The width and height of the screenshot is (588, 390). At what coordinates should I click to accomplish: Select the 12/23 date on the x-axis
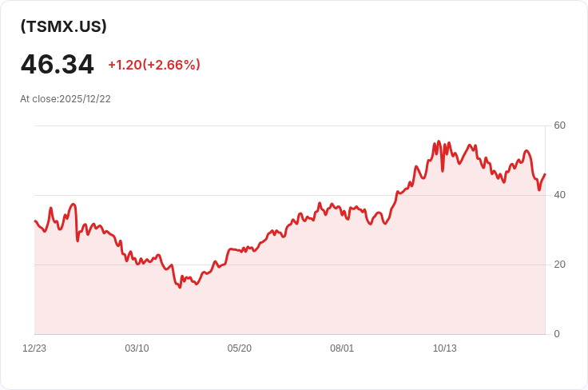34,348
